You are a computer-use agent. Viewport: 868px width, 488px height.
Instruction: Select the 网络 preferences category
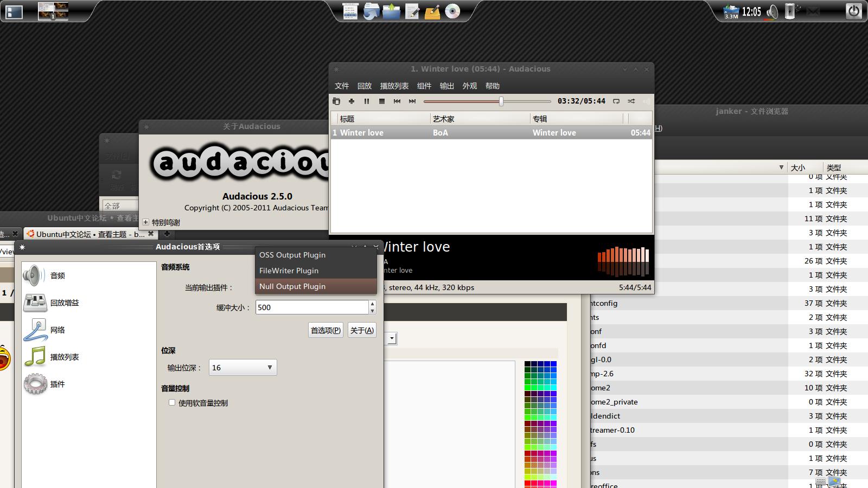pos(89,330)
